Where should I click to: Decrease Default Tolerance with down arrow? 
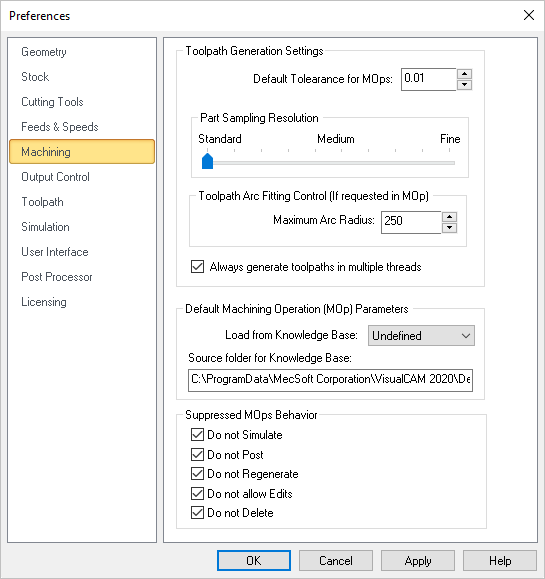pyautogui.click(x=464, y=85)
